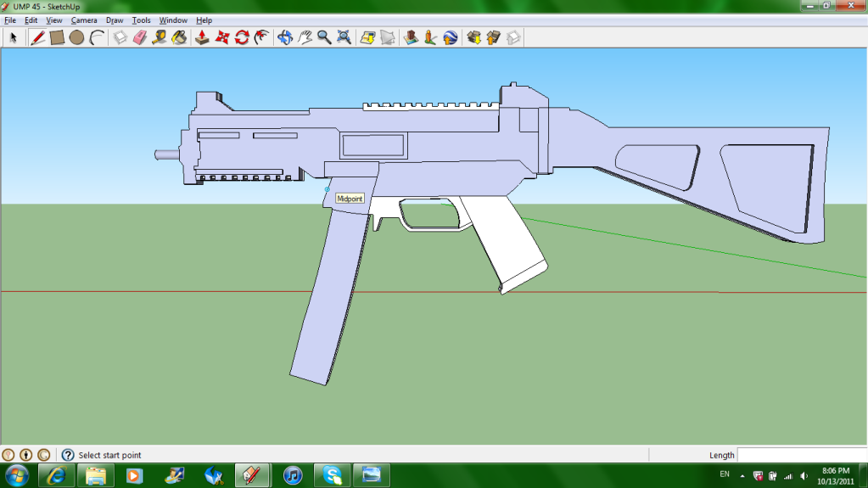This screenshot has width=868, height=488.
Task: Click the Toggle Terrain icon
Action: (388, 37)
